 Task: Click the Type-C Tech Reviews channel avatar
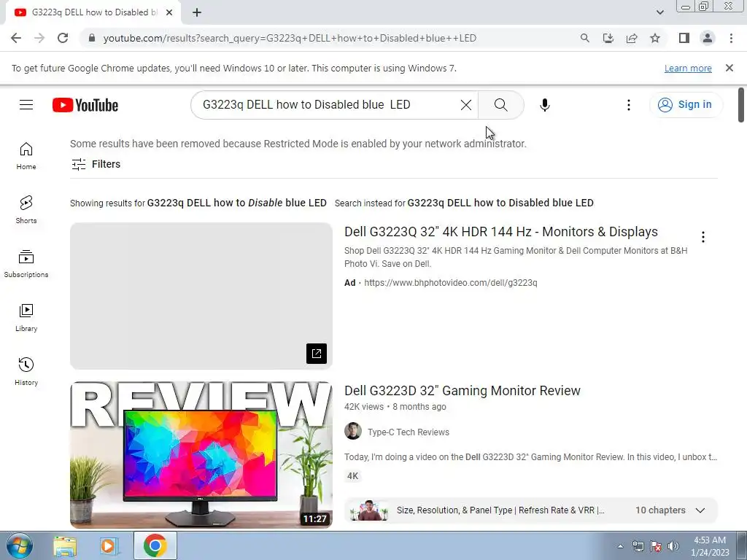353,431
